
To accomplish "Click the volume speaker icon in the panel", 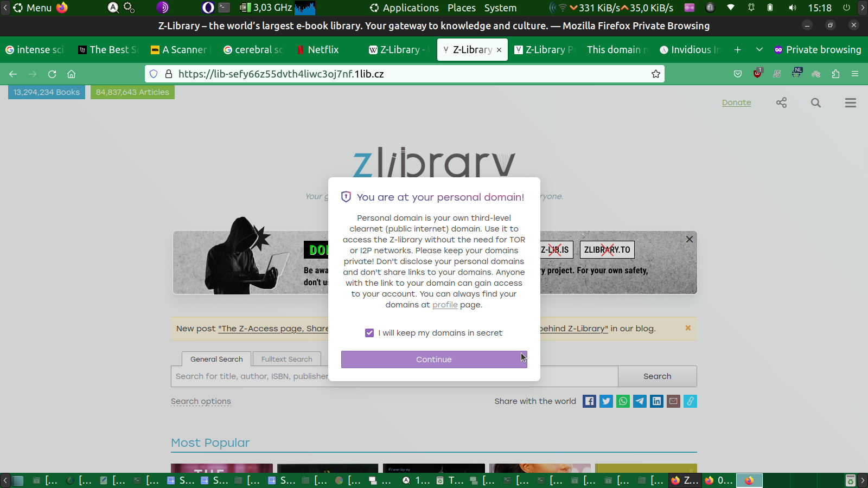I will pyautogui.click(x=792, y=8).
